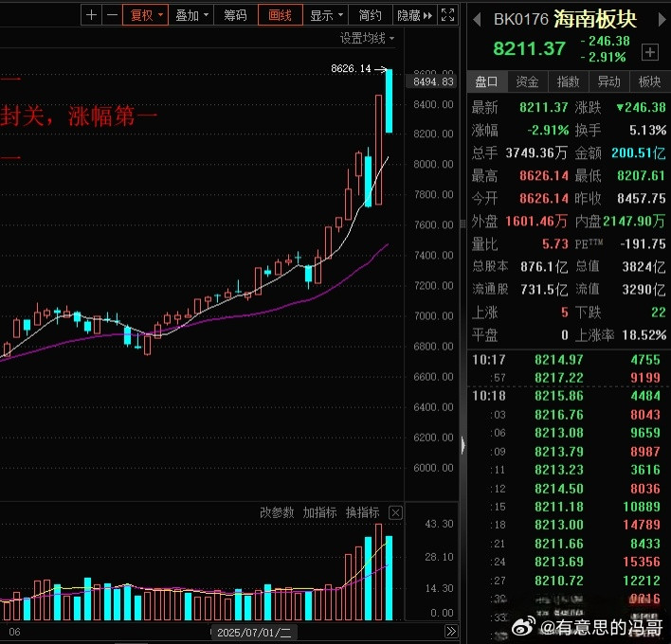Click the 海南板块 board name title
The image size is (671, 644).
(595, 19)
